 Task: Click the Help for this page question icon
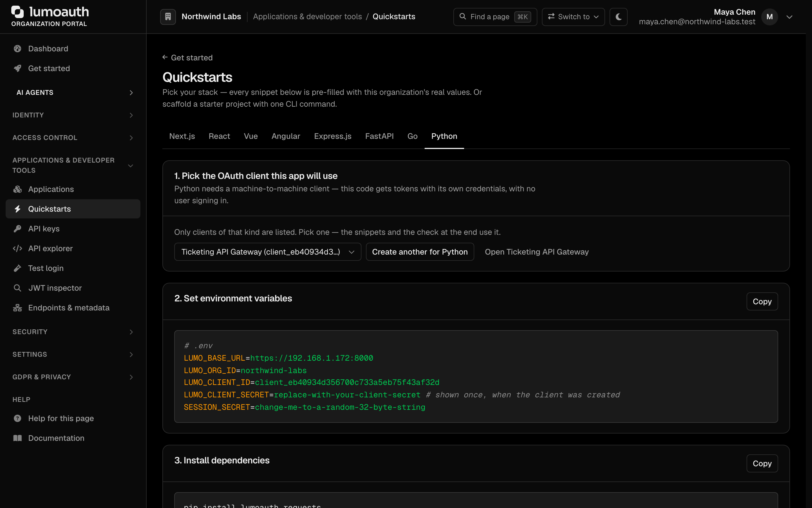pos(17,418)
